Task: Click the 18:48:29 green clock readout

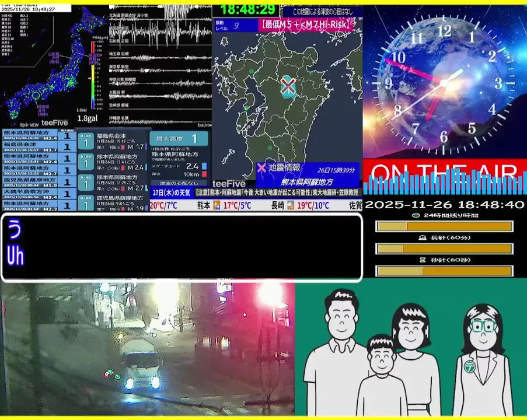Action: [247, 10]
